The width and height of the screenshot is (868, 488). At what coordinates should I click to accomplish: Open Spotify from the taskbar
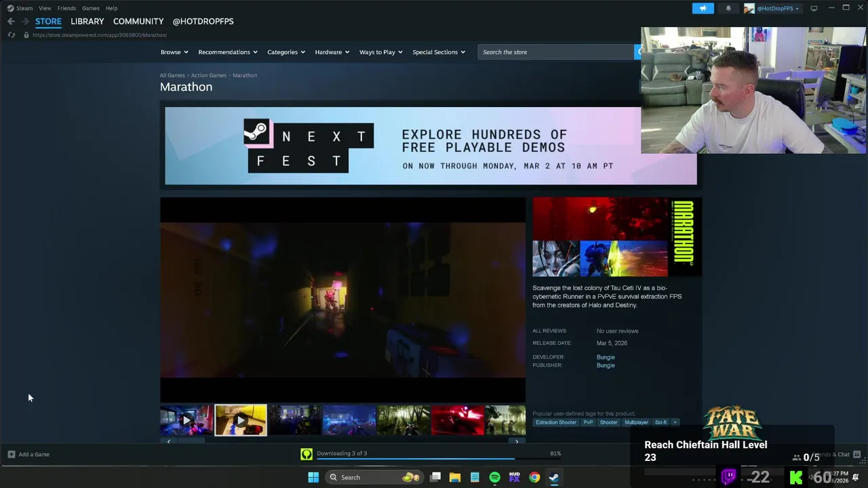pos(494,477)
